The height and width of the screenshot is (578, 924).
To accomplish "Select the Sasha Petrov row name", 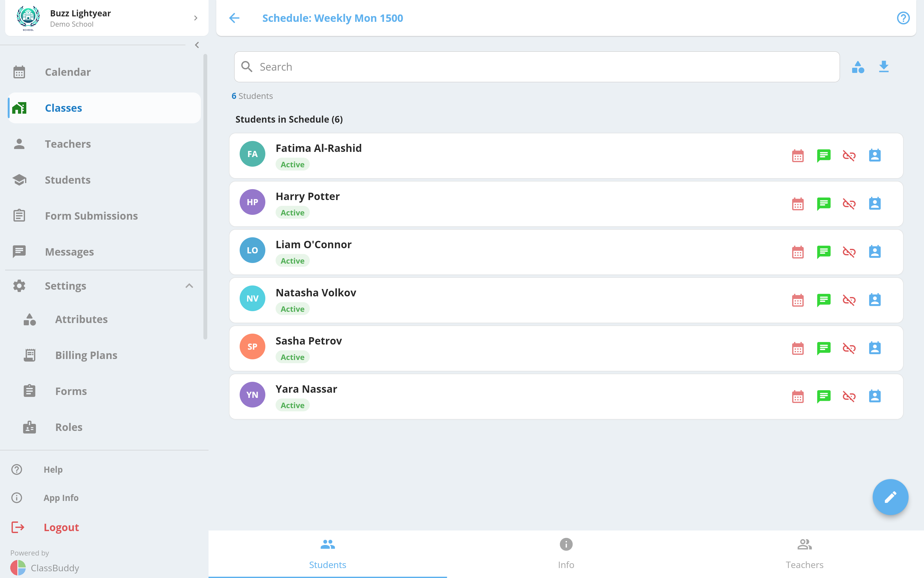I will click(x=309, y=341).
